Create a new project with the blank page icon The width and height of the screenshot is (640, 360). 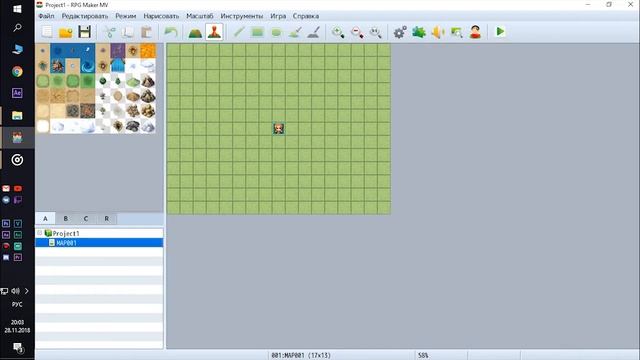(x=47, y=32)
